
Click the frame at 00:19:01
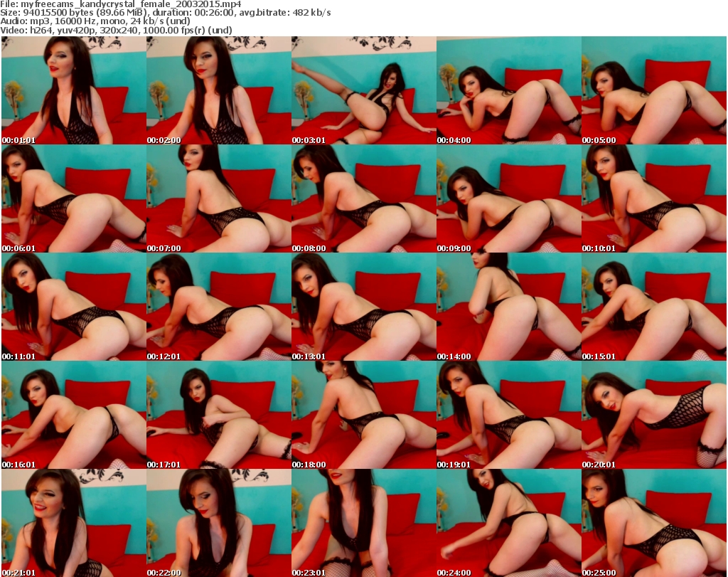coord(509,415)
